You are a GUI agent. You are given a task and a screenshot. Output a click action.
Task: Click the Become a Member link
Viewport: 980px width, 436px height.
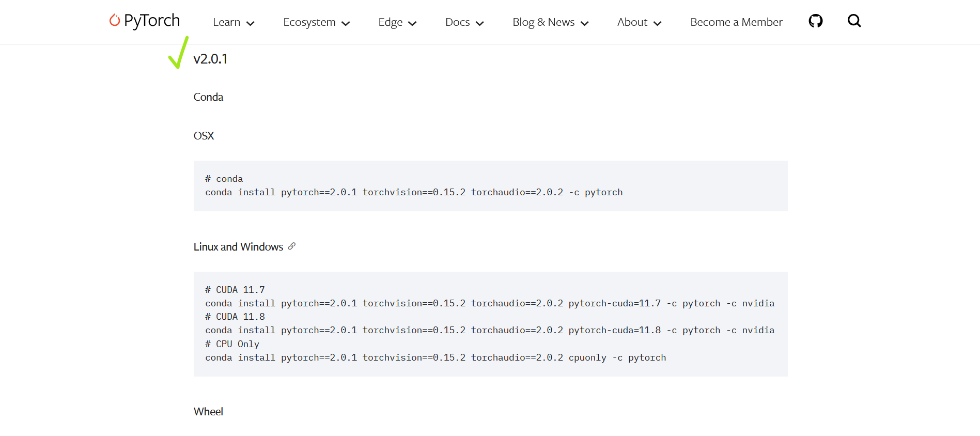tap(736, 22)
